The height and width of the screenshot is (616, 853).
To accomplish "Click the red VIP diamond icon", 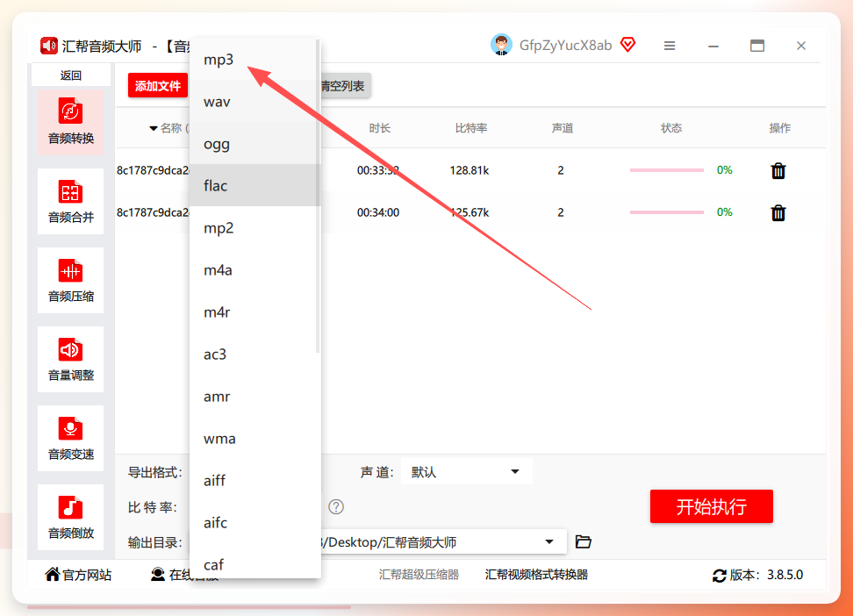I will coord(627,45).
